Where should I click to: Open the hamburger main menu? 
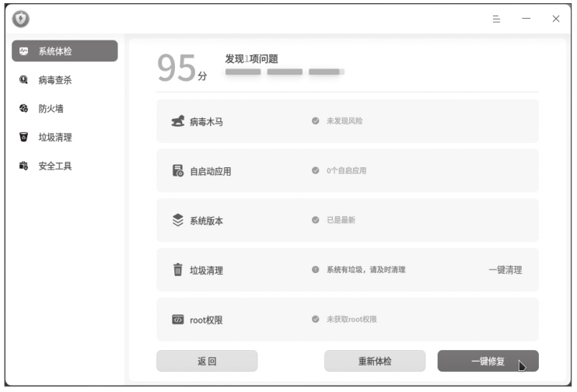pyautogui.click(x=496, y=19)
